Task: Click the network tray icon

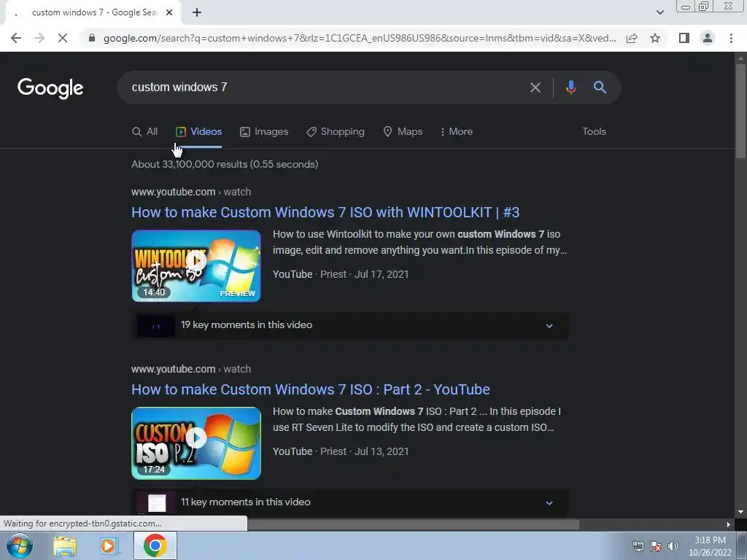Action: pyautogui.click(x=638, y=546)
